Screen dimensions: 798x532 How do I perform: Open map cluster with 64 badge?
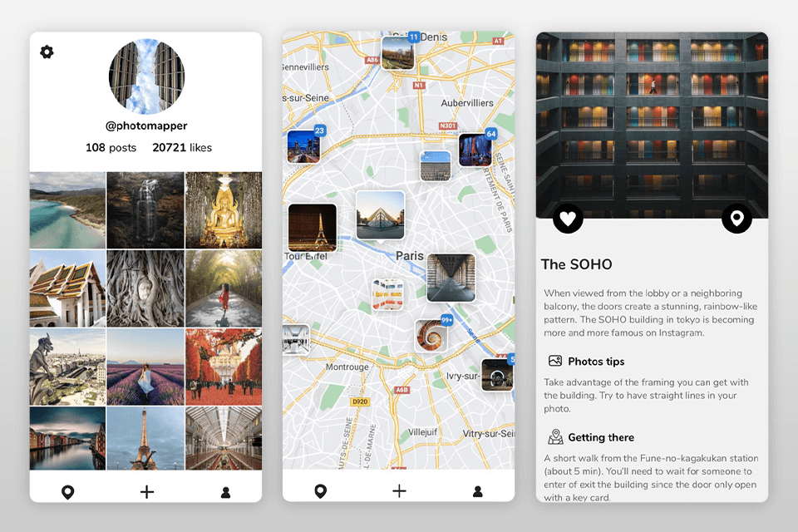[475, 150]
